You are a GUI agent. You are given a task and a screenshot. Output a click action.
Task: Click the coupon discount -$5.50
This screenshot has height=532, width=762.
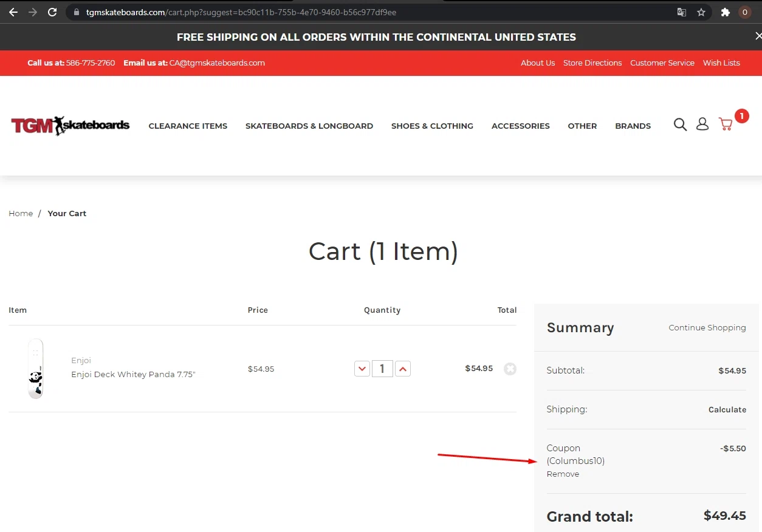tap(733, 448)
